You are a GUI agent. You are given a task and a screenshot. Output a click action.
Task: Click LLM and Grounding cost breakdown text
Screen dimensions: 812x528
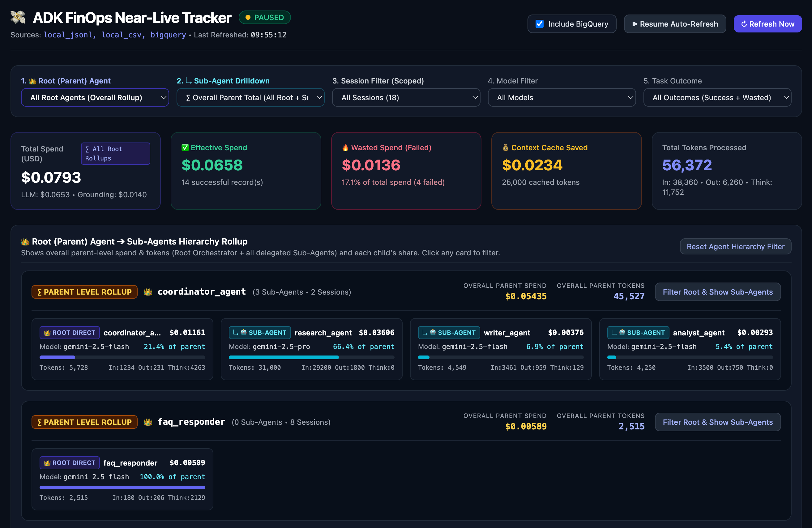click(x=84, y=194)
